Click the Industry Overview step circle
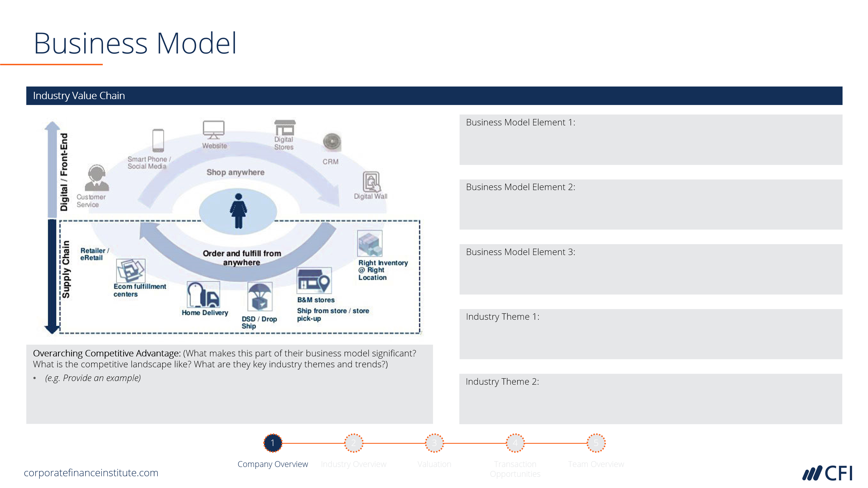This screenshot has height=488, width=868. tap(354, 444)
